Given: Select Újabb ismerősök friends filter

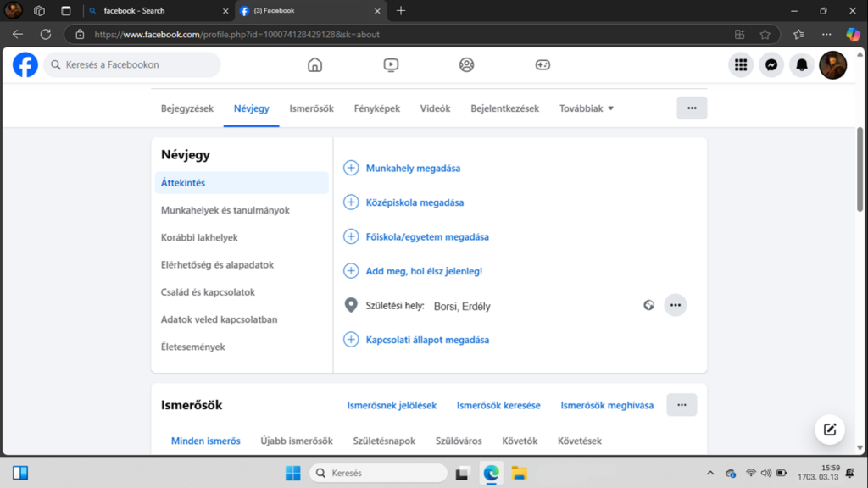Looking at the screenshot, I should click(x=297, y=441).
